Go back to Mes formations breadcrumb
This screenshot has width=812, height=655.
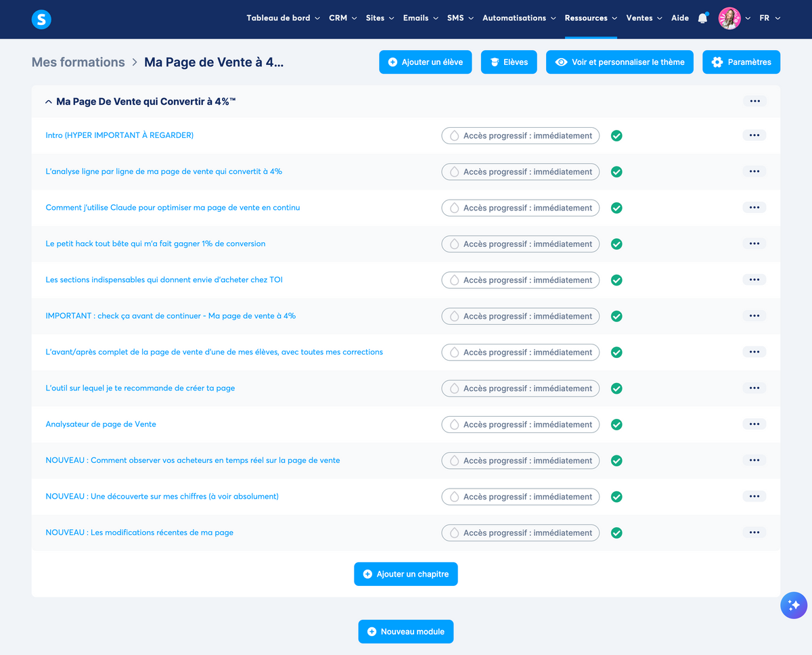(78, 62)
